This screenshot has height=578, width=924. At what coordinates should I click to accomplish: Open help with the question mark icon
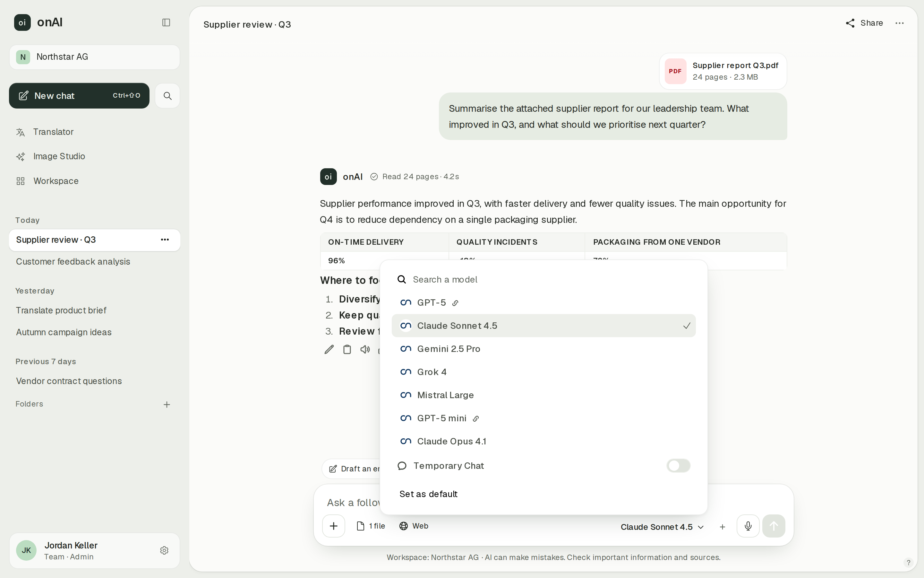click(908, 562)
